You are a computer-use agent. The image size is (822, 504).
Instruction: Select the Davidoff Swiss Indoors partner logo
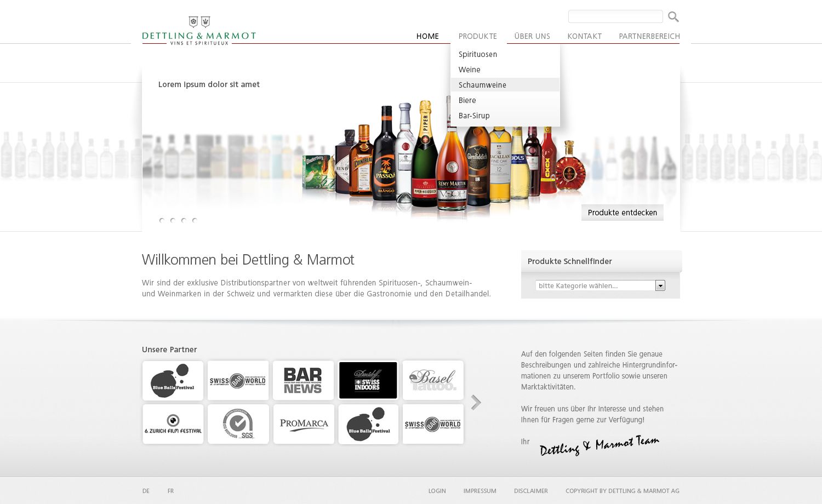(368, 380)
